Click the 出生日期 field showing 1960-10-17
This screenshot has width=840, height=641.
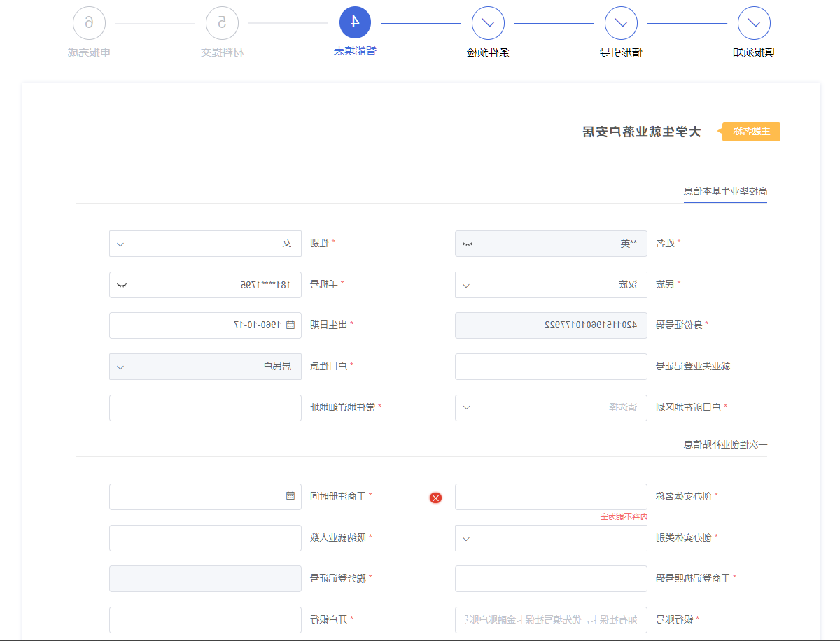205,325
